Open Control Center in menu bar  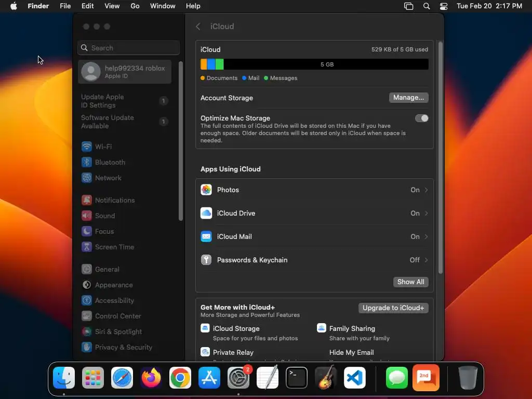(x=444, y=6)
